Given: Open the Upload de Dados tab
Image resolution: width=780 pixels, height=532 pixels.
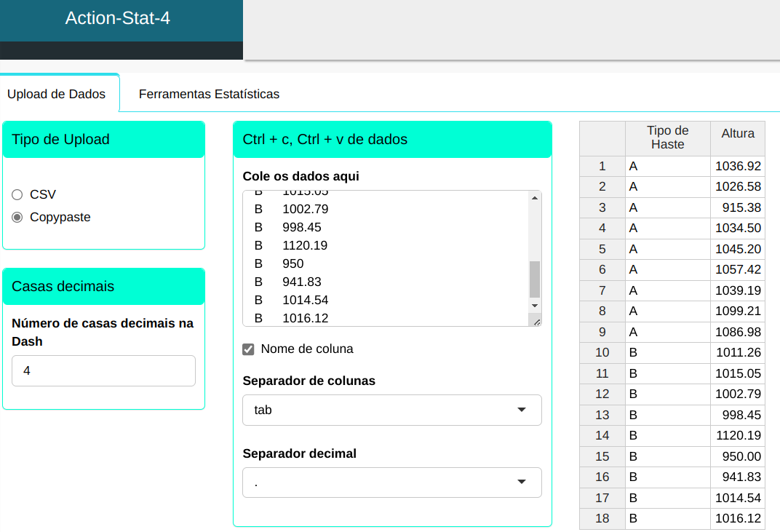Looking at the screenshot, I should click(x=56, y=94).
